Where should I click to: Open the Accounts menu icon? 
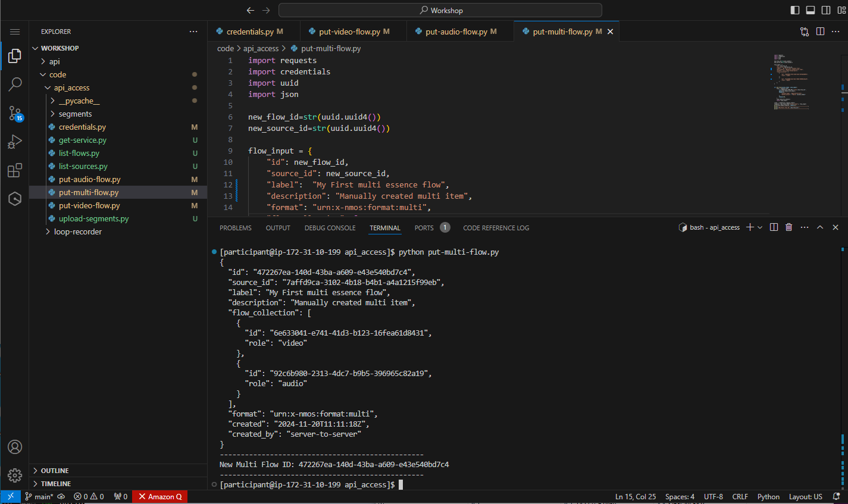pos(15,447)
